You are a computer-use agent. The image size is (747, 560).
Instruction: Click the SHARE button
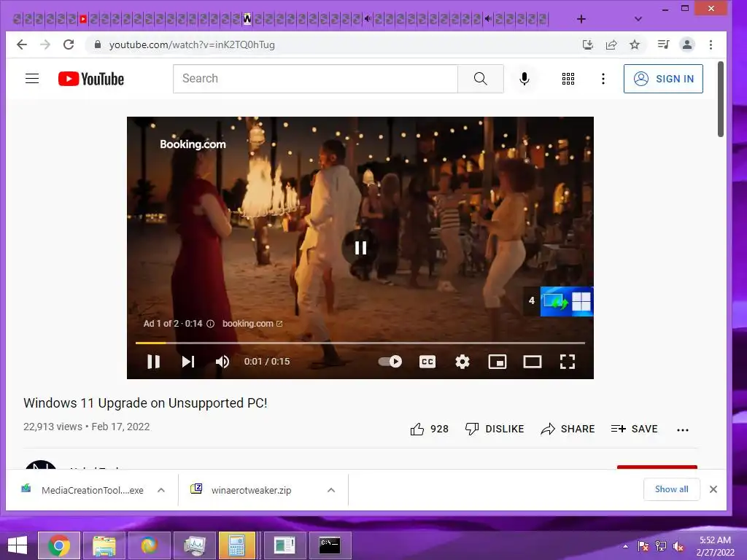click(x=568, y=429)
